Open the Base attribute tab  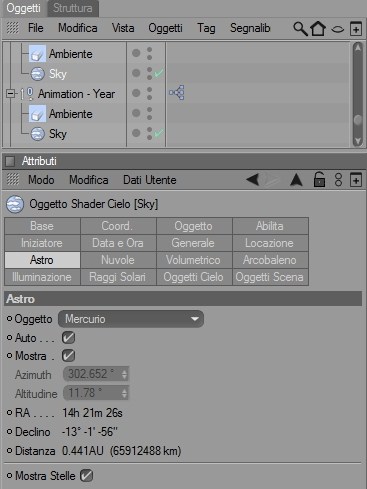[42, 226]
